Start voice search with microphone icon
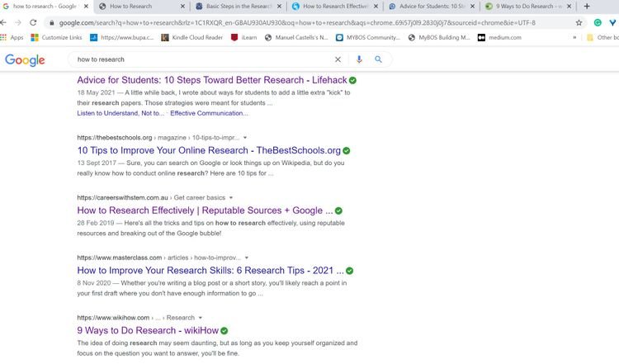619x364 pixels. pos(359,59)
